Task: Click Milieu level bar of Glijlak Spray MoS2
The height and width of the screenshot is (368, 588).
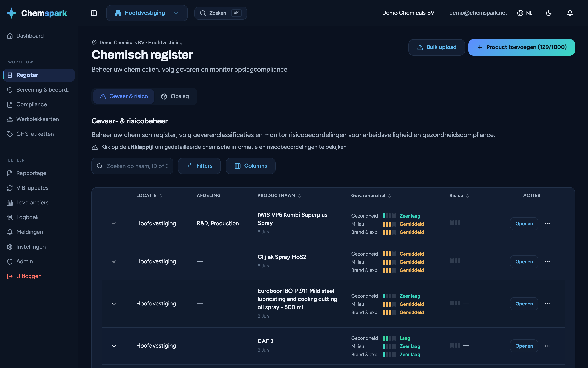Action: coord(390,262)
